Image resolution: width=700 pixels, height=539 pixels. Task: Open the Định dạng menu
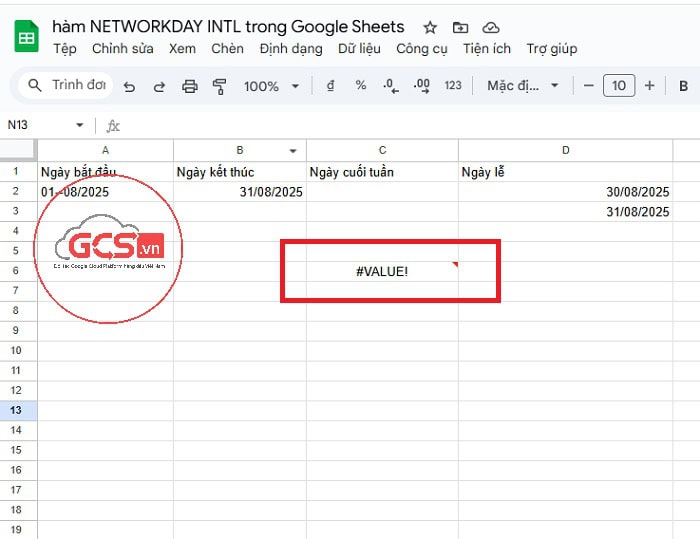pyautogui.click(x=290, y=48)
